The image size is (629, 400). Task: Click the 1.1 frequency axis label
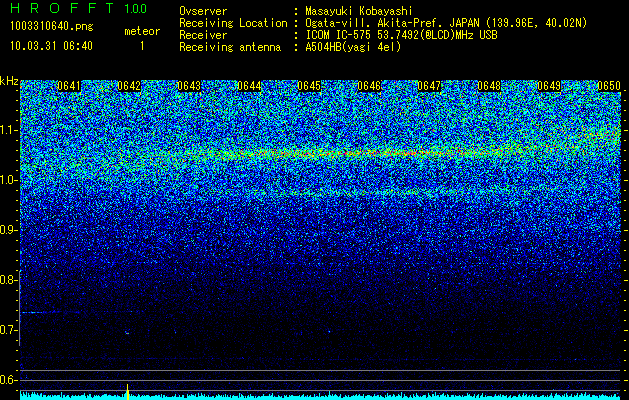9,130
